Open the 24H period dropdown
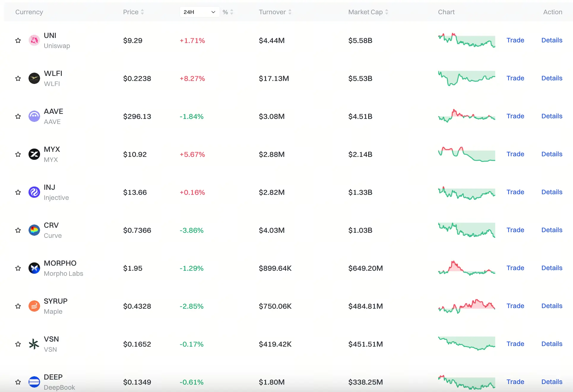The width and height of the screenshot is (573, 392). 200,12
